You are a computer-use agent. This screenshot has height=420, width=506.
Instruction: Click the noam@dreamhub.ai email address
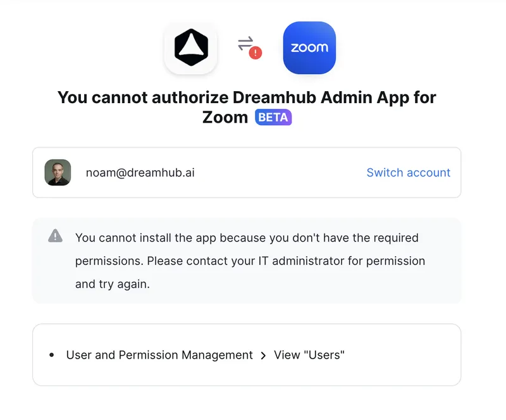tap(140, 173)
